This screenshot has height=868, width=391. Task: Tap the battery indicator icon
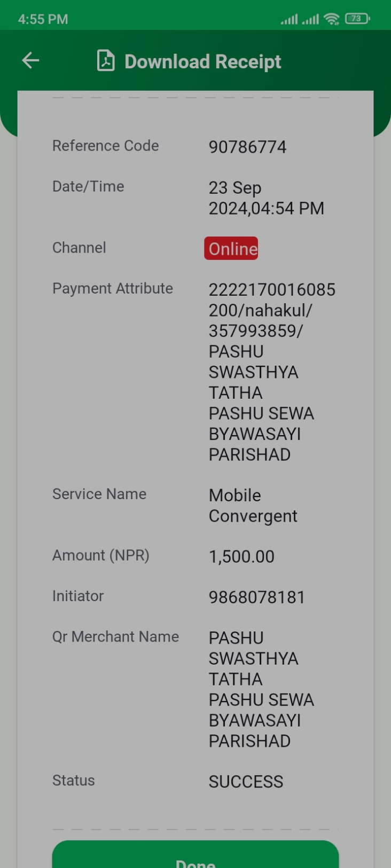tap(357, 19)
